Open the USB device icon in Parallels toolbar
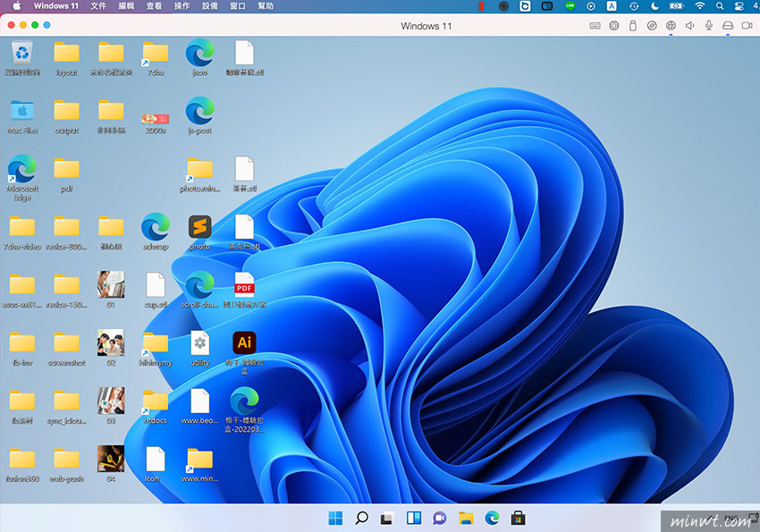The width and height of the screenshot is (760, 532). coord(632,26)
